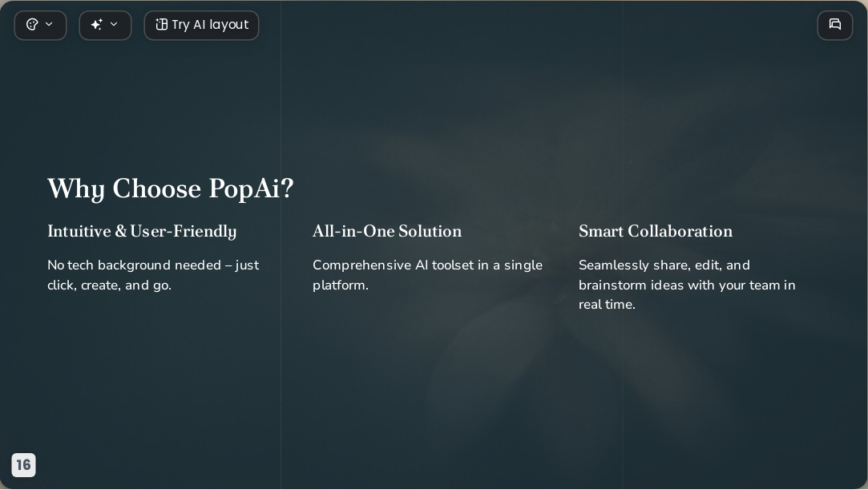
Task: Click the 'All-in-One Solution' subheading
Action: pos(387,231)
